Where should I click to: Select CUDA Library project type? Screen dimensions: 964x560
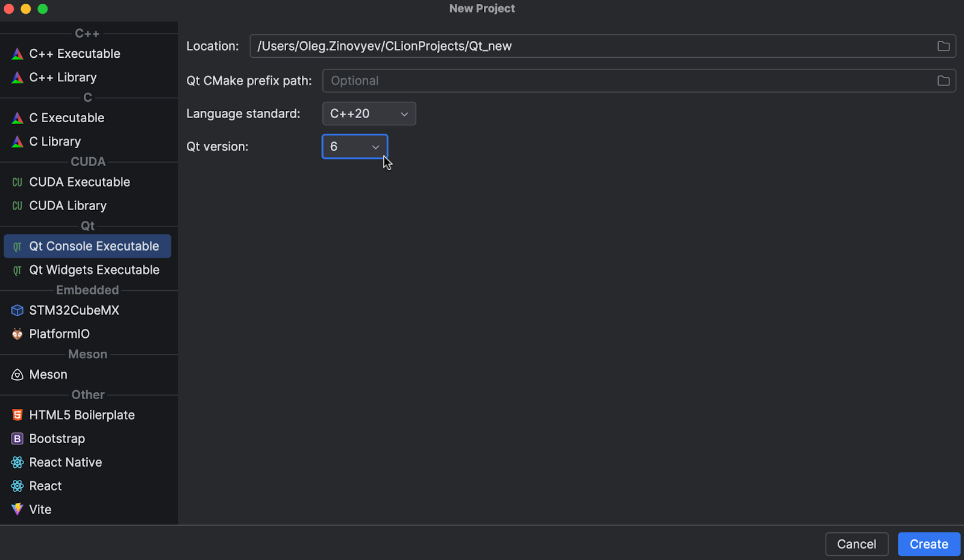pos(88,206)
